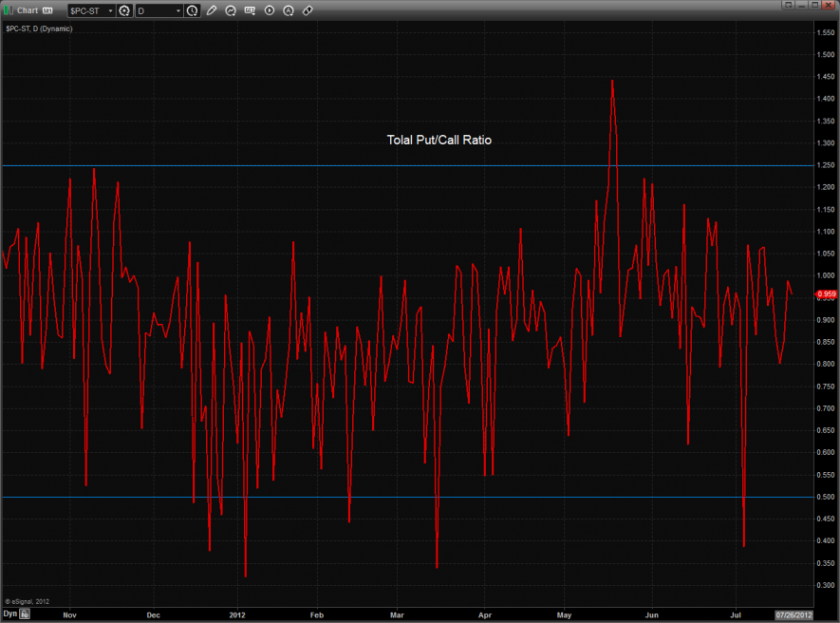Toggle the symbol link badge beside Chart
This screenshot has height=623, width=840.
(47, 10)
